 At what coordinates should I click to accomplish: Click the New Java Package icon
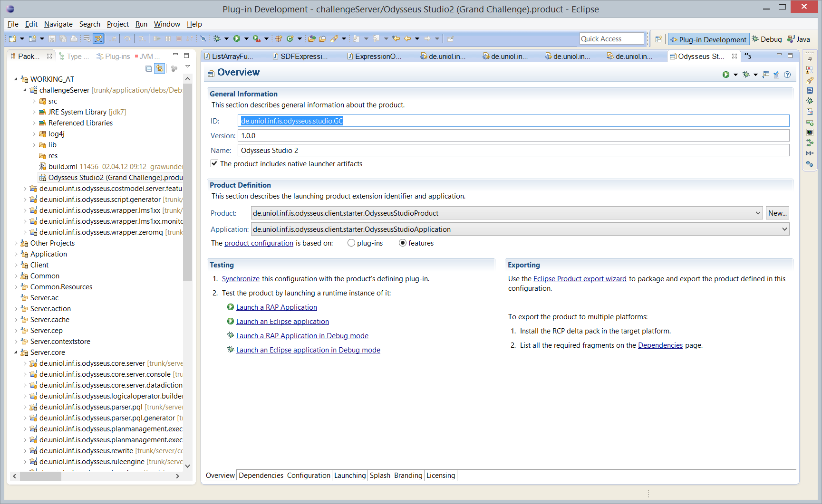279,39
